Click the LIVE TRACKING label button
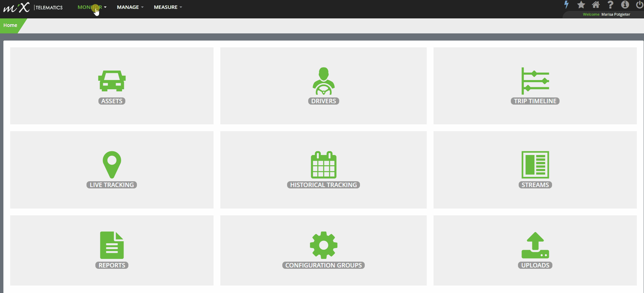This screenshot has width=644, height=293. click(112, 185)
